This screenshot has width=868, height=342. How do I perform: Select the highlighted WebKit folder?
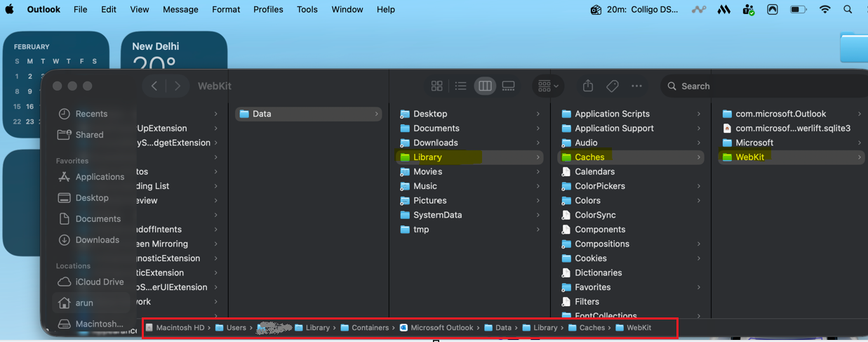pos(792,157)
